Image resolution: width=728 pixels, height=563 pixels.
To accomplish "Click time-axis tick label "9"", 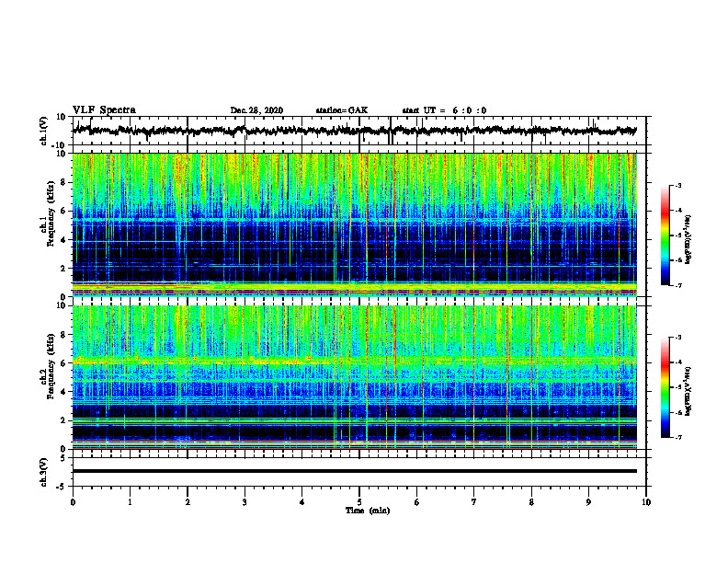I will pos(588,502).
